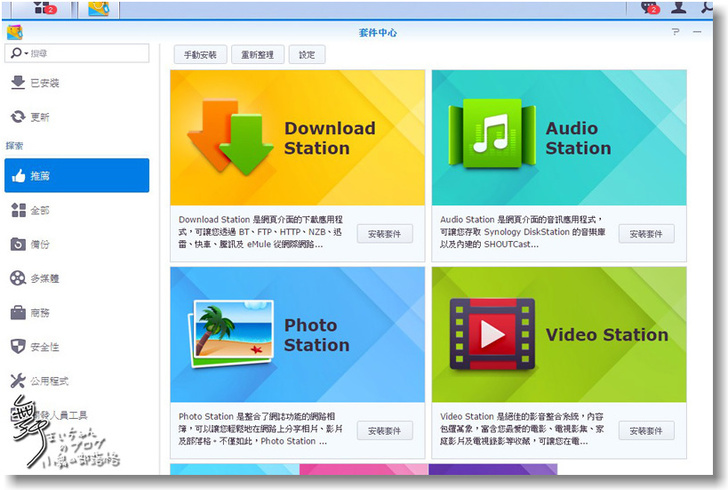Image resolution: width=728 pixels, height=490 pixels.
Task: Open the help question mark icon
Action: click(676, 32)
